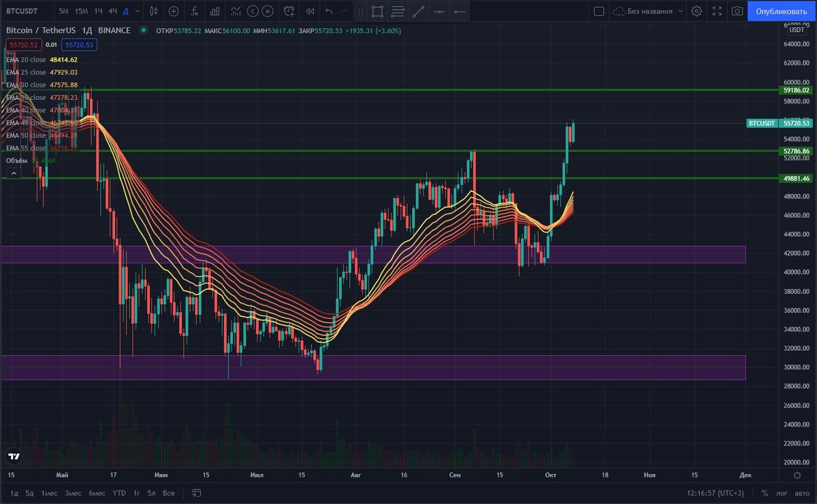This screenshot has height=504, width=817.
Task: Redo the last chart action
Action: point(344,11)
